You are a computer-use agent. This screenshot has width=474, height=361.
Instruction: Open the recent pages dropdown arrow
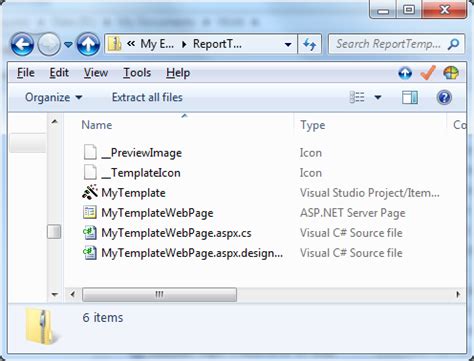click(68, 44)
